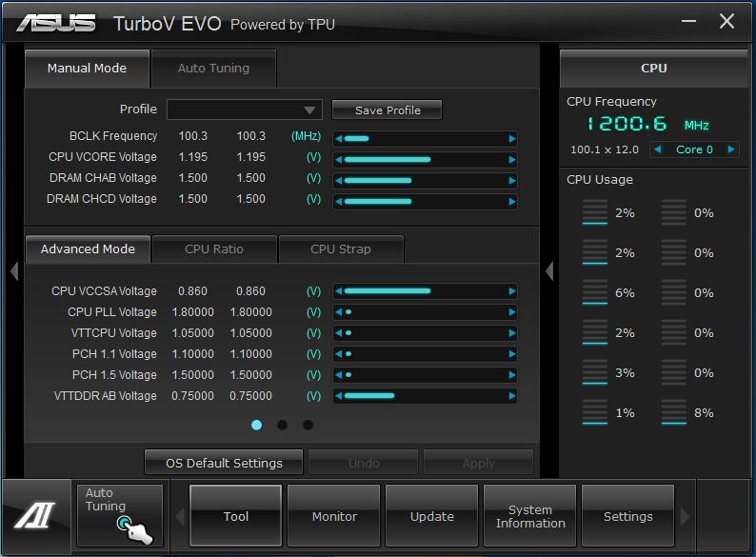Select the CPU monitor panel tab

653,69
